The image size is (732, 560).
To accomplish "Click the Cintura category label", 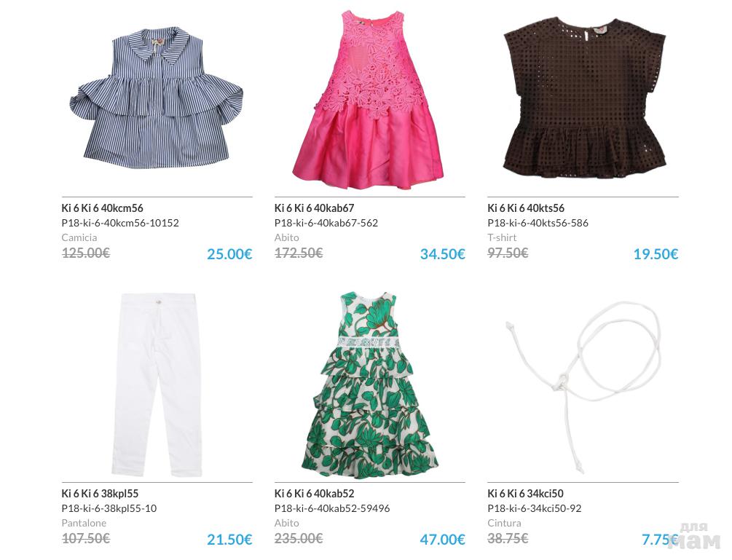I will [504, 523].
